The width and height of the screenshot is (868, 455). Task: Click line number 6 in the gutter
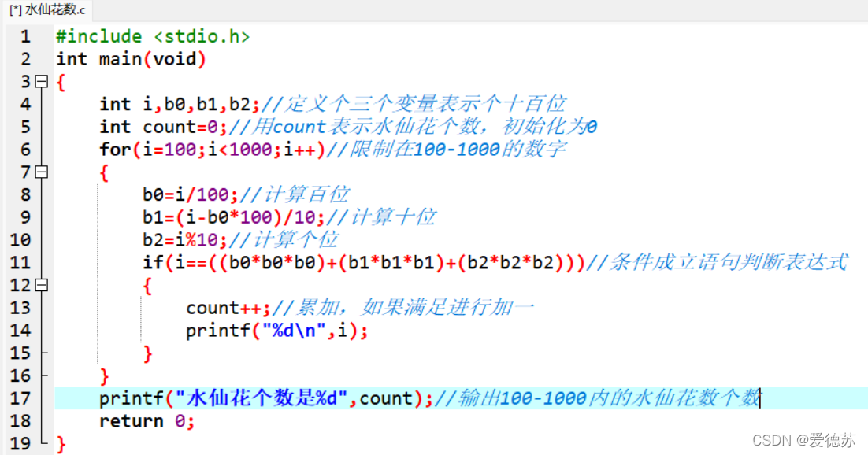pos(25,150)
